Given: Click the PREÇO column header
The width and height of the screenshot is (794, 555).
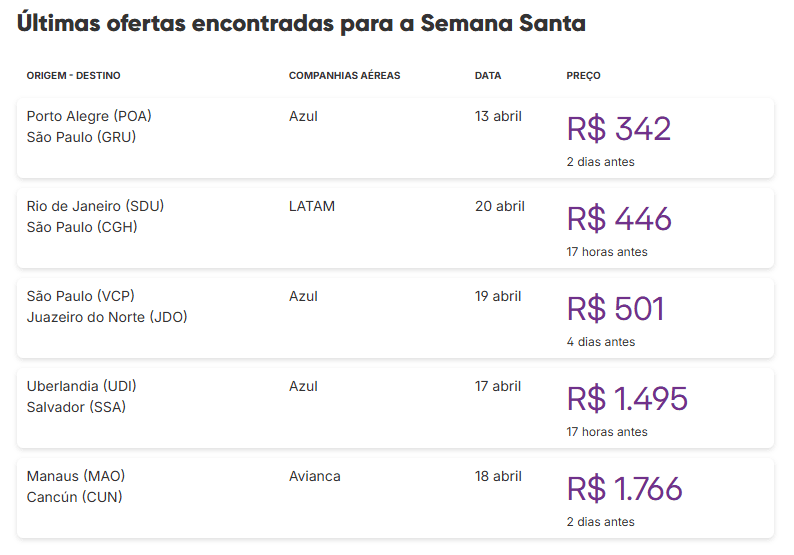Looking at the screenshot, I should pos(583,76).
